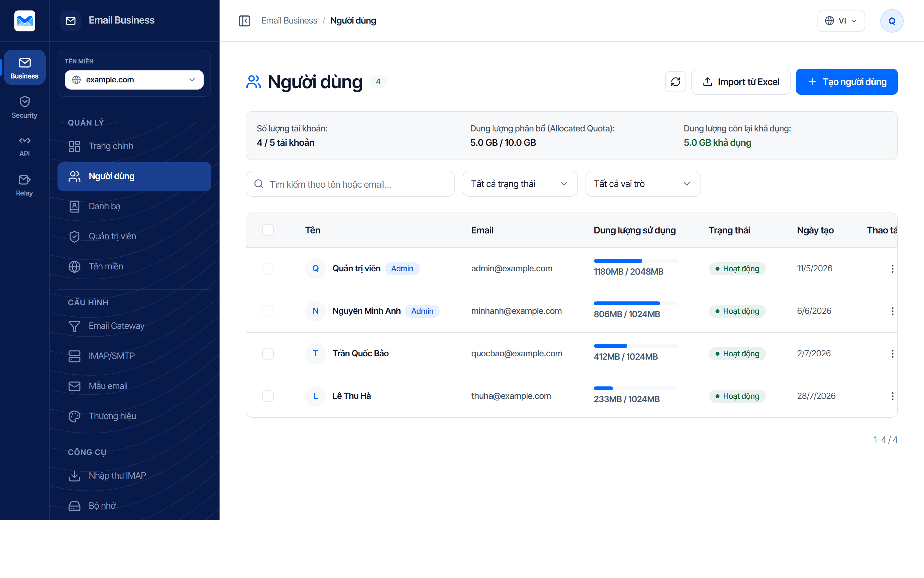This screenshot has width=924, height=578.
Task: Click the users icon beside page title
Action: coord(253,82)
